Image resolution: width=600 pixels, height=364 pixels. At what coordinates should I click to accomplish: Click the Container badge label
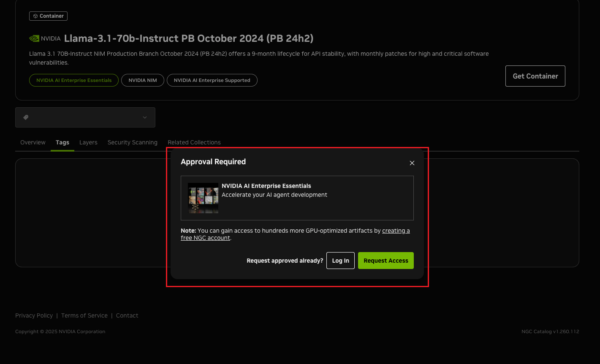(48, 16)
